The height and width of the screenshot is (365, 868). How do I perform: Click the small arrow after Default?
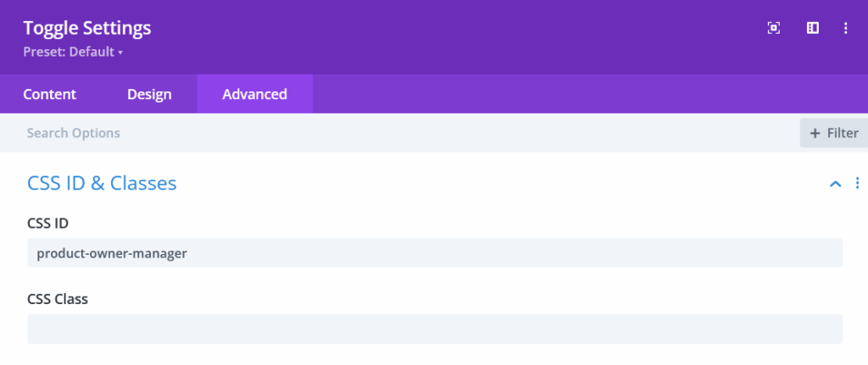pos(120,53)
